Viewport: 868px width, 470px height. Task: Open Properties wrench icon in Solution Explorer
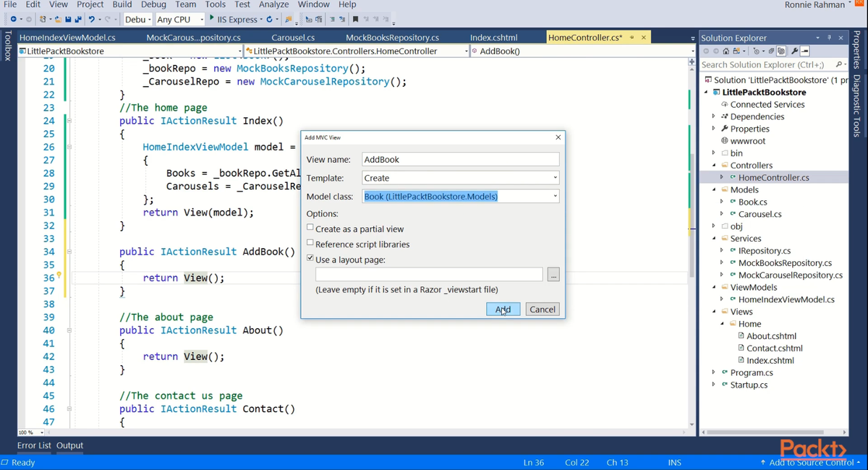point(794,51)
